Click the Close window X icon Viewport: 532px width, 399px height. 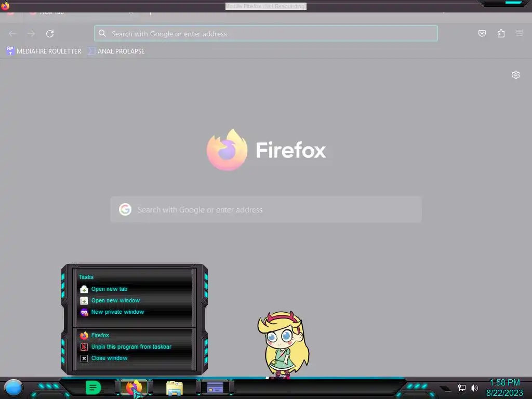click(x=84, y=358)
